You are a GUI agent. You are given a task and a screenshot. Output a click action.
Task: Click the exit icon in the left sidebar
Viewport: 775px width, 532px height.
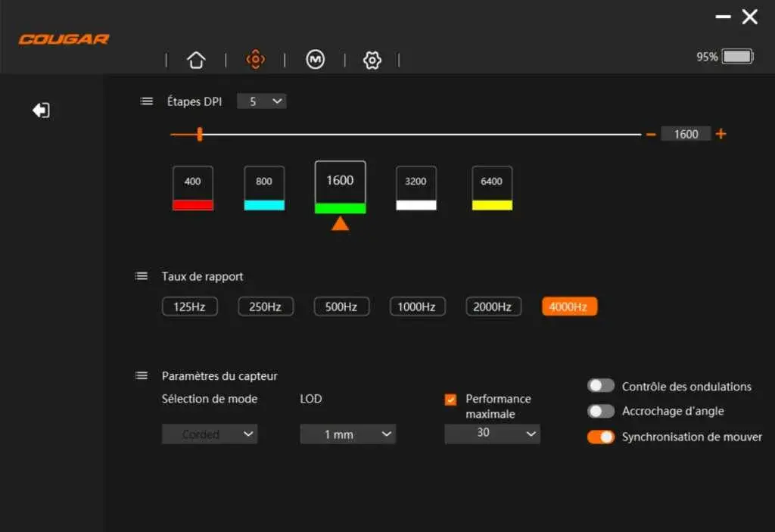pyautogui.click(x=42, y=110)
